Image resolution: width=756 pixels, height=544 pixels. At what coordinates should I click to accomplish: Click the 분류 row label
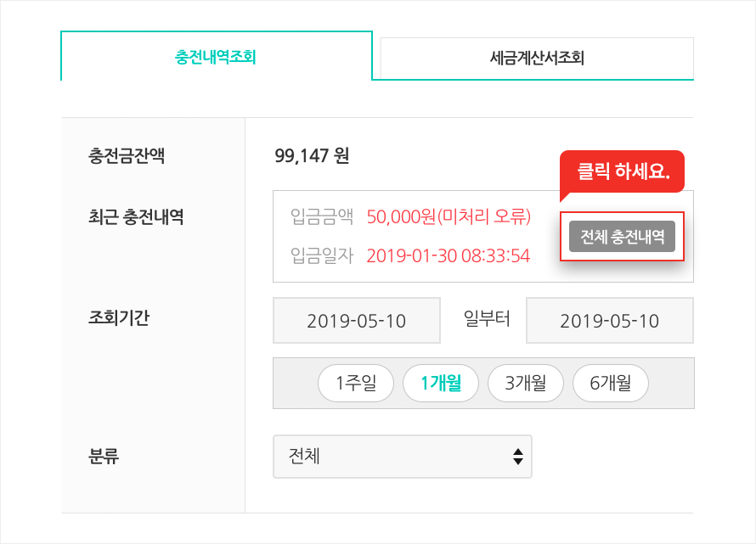point(103,456)
